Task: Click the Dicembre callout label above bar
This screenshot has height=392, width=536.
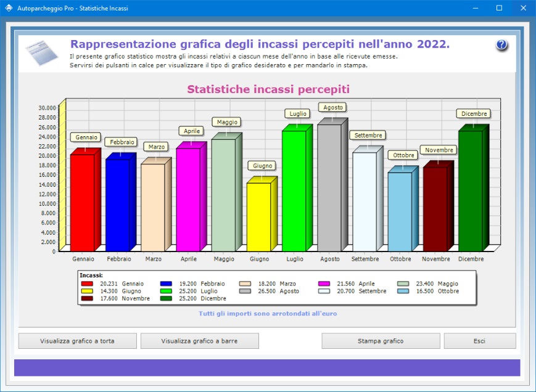Action: [474, 113]
